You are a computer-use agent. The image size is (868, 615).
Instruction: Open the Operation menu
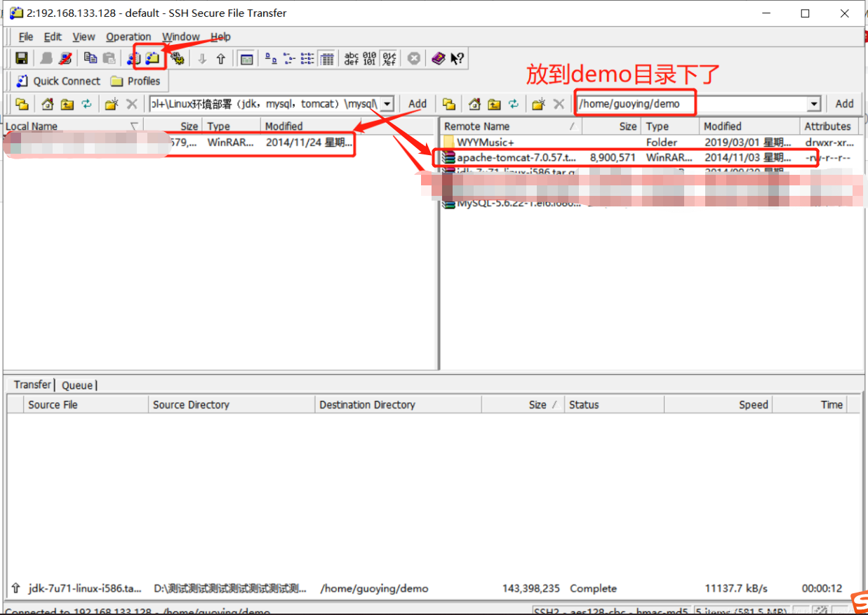pyautogui.click(x=128, y=37)
